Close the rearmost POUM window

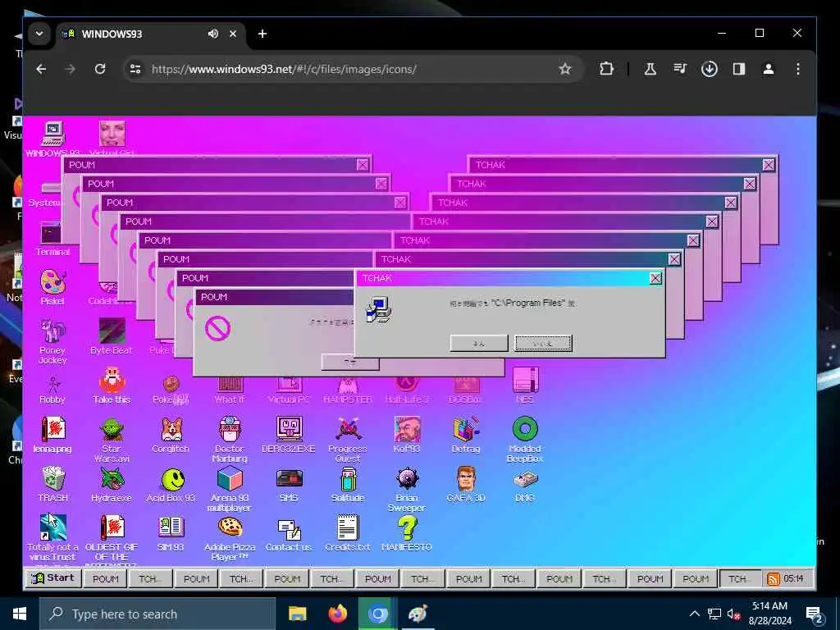362,165
